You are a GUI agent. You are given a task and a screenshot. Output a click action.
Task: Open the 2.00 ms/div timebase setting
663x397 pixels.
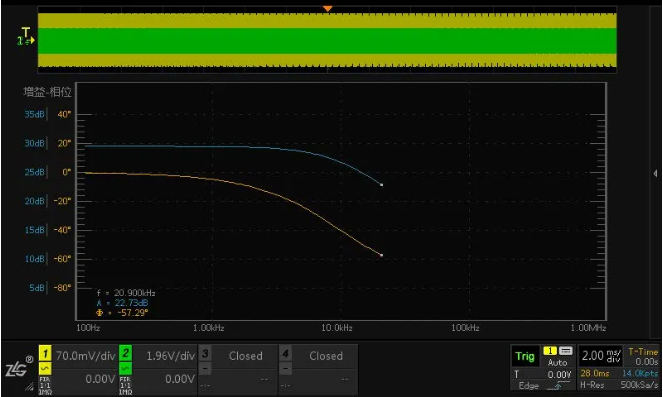click(601, 356)
